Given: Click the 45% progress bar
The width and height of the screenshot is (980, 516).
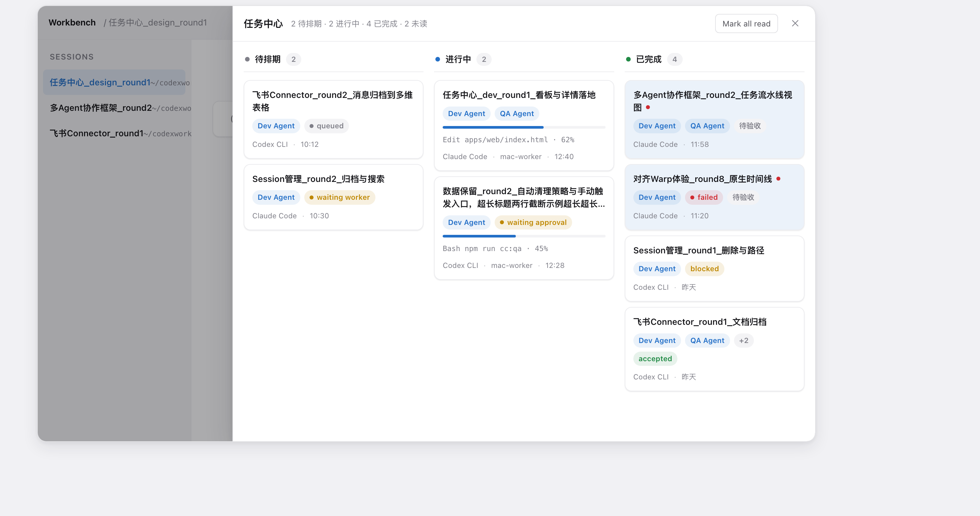Looking at the screenshot, I should [523, 236].
